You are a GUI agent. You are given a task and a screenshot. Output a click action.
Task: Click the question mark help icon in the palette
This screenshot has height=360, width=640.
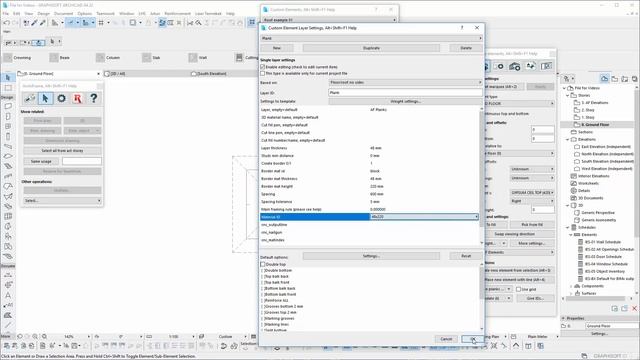coord(93,98)
